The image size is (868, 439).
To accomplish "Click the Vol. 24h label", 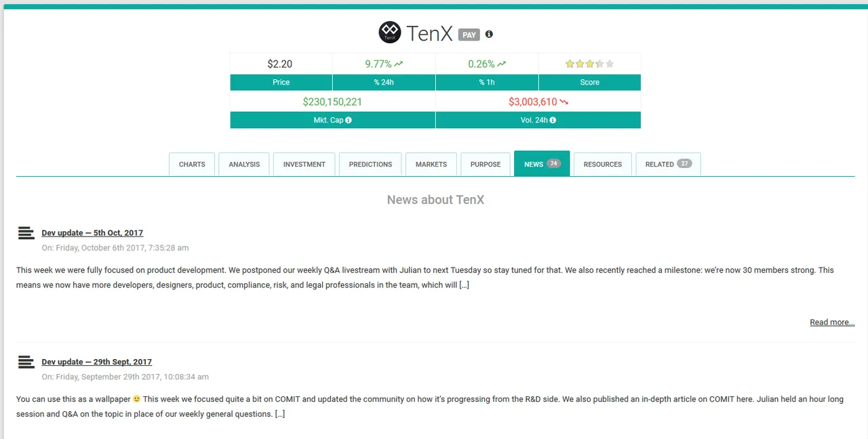I will pyautogui.click(x=534, y=120).
